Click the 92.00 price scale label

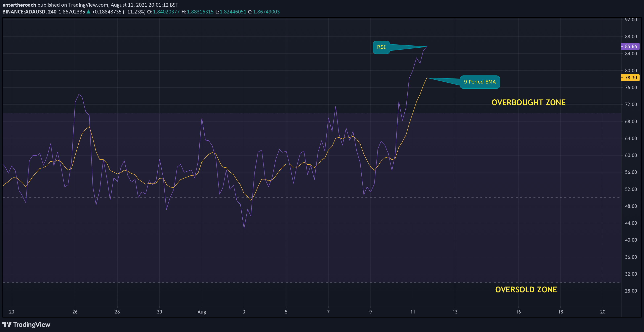click(x=631, y=20)
